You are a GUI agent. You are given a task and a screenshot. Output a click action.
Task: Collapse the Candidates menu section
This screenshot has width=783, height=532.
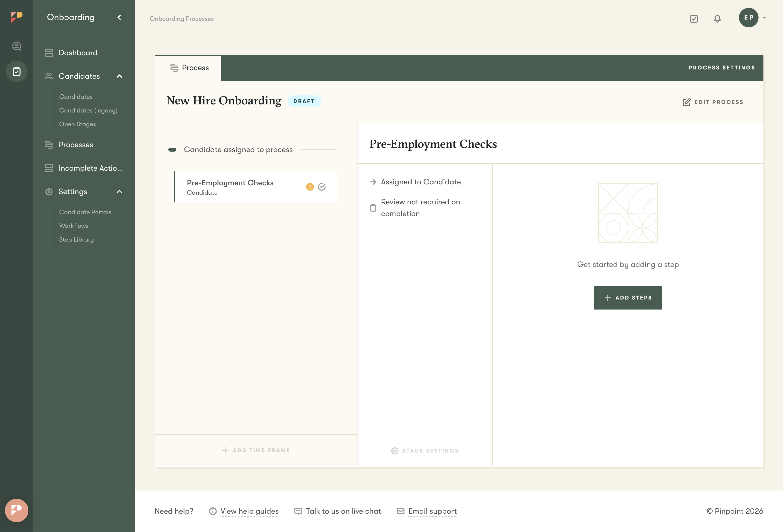tap(119, 77)
